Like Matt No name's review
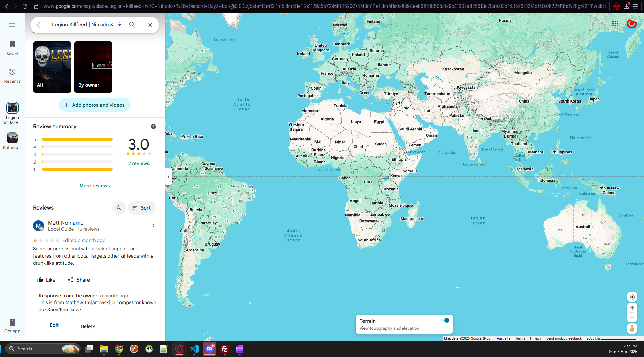The image size is (644, 357). coord(46,280)
